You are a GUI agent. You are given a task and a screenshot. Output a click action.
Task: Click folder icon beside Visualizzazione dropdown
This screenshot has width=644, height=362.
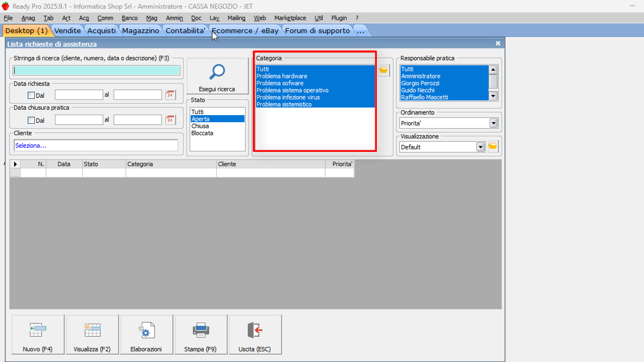pyautogui.click(x=493, y=147)
